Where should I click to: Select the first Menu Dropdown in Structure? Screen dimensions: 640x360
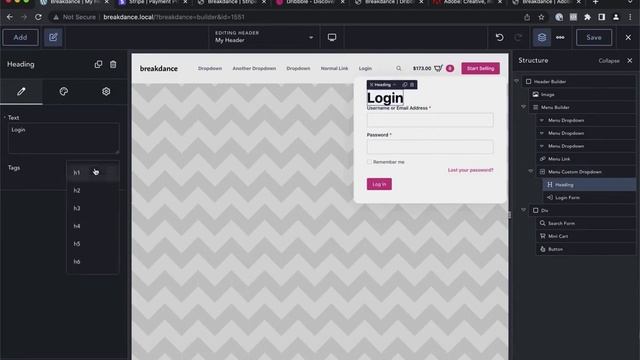click(586, 120)
